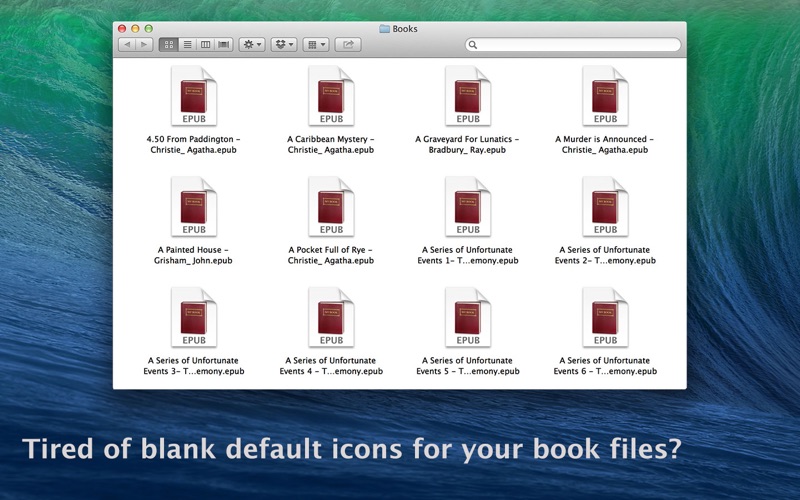Click name 'A Series of Unfortunate Events 4 – T...emony.epub'
800x500 pixels.
tap(331, 366)
